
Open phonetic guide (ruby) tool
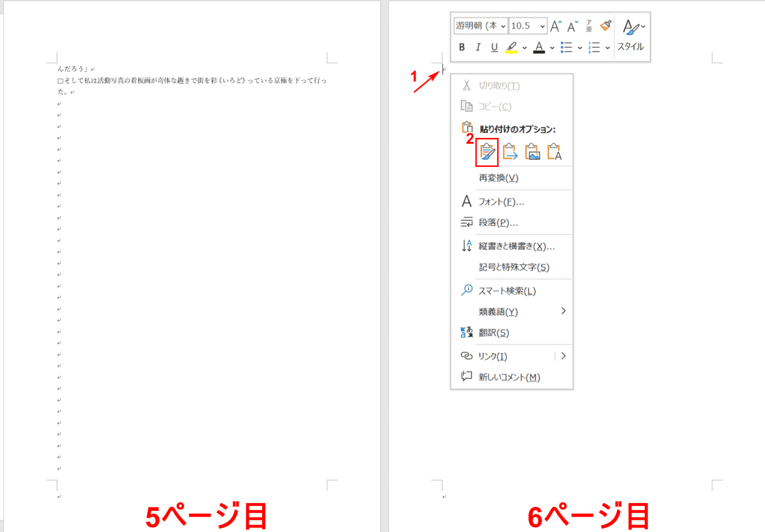589,26
